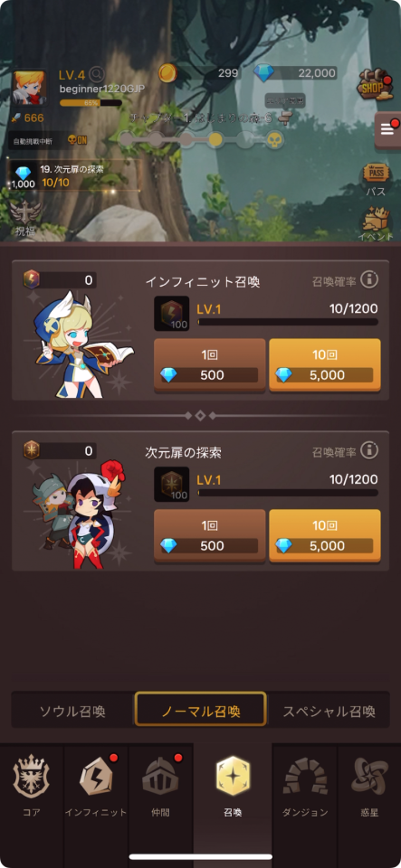
Task: Toggle 自動挑戦中断 ON switch
Action: click(x=76, y=140)
